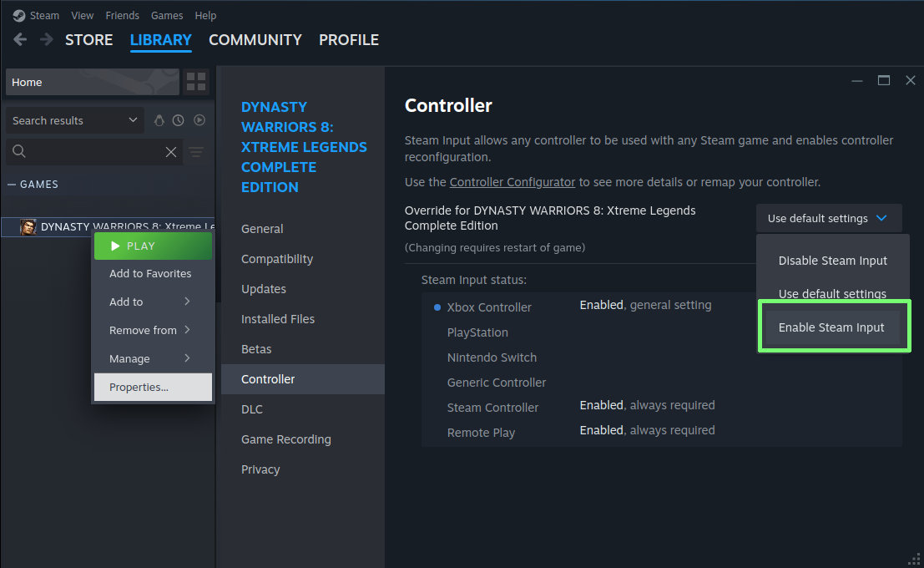Click the recent activity clock icon
This screenshot has height=568, width=924.
(179, 120)
